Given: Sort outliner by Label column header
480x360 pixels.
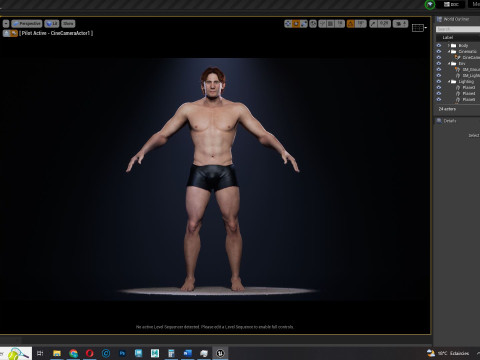Looking at the screenshot, I should [448, 37].
